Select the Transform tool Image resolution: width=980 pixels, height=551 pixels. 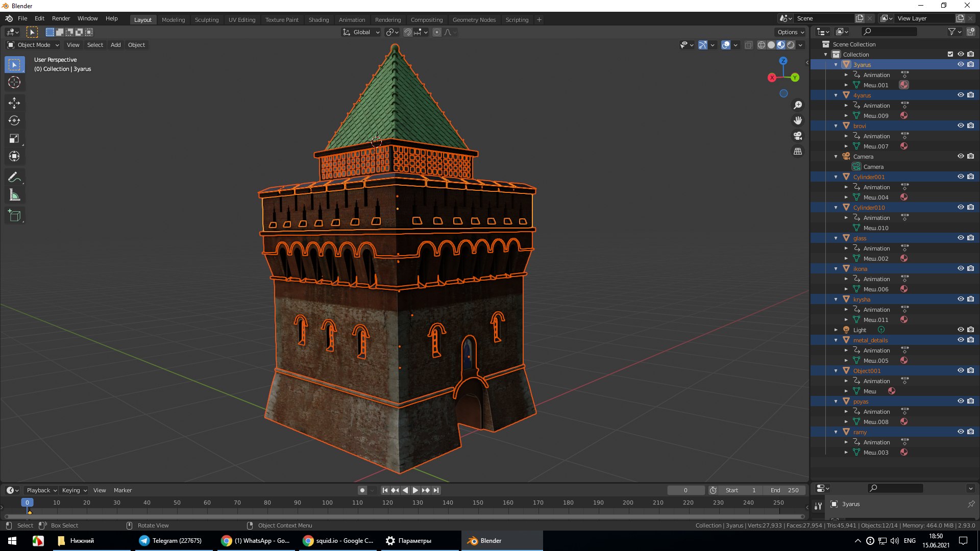14,156
